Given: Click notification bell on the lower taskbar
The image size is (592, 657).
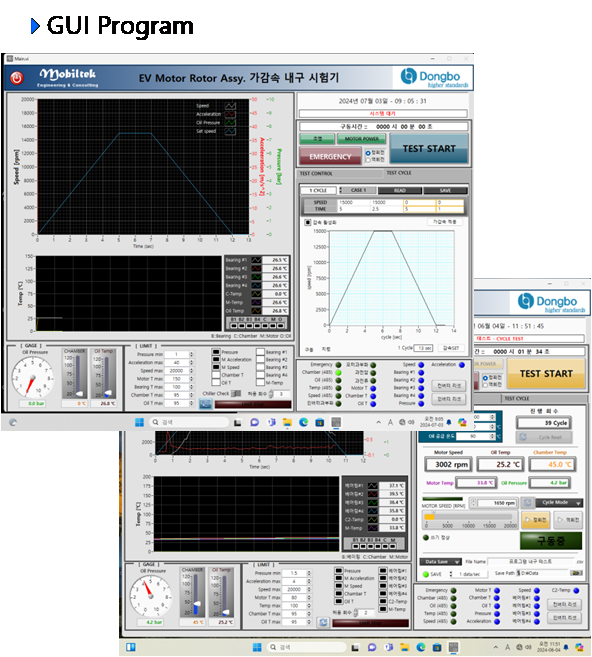Looking at the screenshot, I should click(566, 648).
